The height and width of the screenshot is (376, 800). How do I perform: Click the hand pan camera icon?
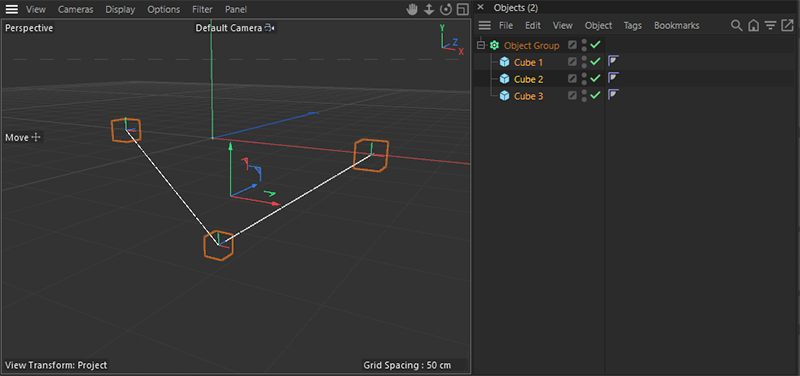pyautogui.click(x=412, y=10)
